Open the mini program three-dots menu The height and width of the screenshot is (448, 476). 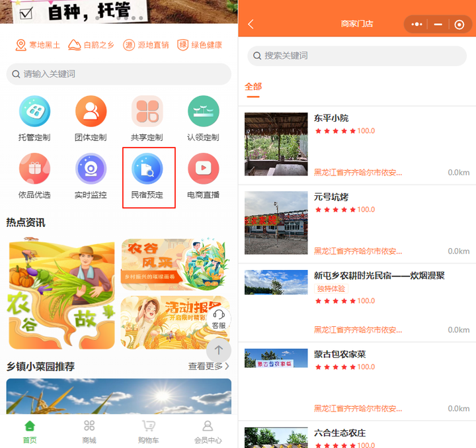click(x=416, y=24)
